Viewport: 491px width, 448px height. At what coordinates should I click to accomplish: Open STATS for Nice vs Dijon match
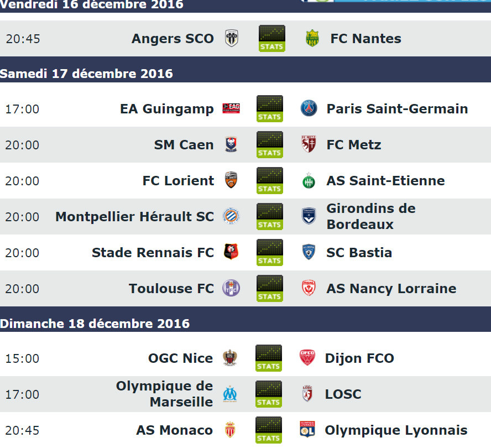pos(269,358)
